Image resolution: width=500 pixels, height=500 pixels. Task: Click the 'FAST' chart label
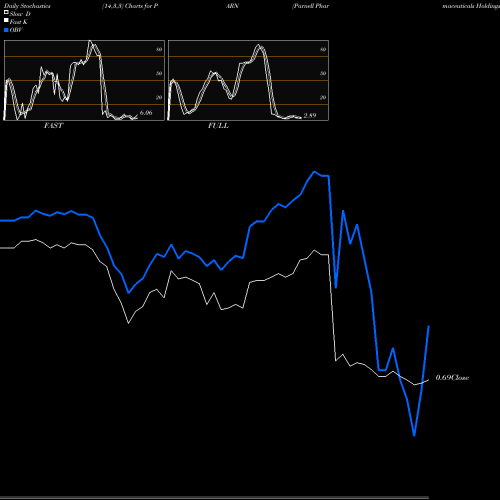53,126
